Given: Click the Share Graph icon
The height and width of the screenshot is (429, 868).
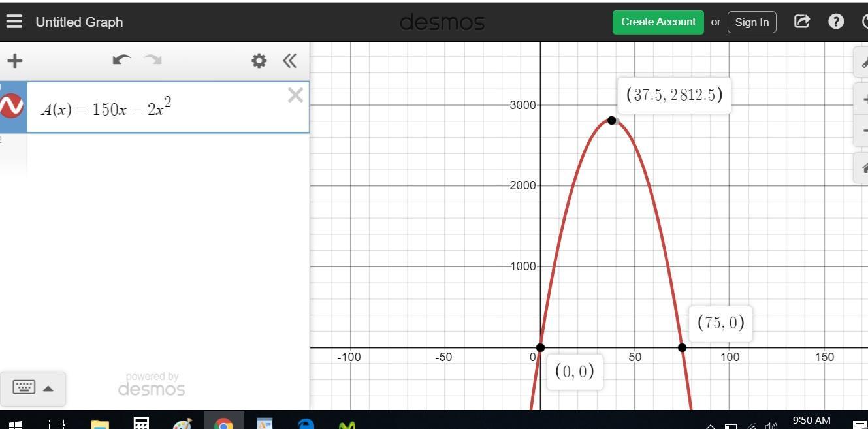Looking at the screenshot, I should (802, 22).
